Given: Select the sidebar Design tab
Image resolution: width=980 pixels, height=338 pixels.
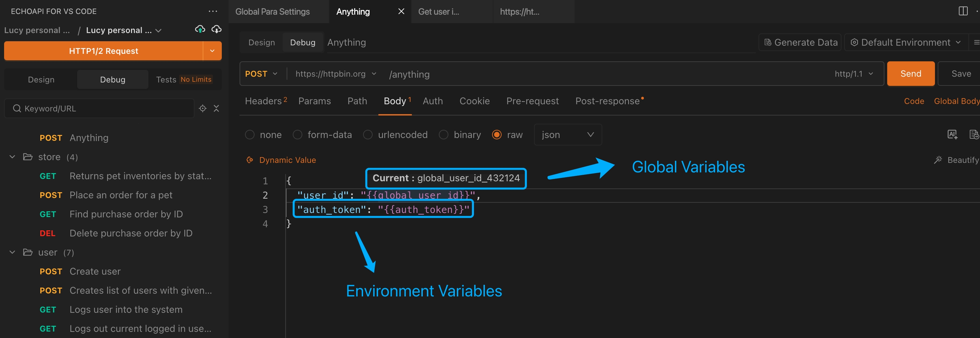Looking at the screenshot, I should (x=41, y=79).
